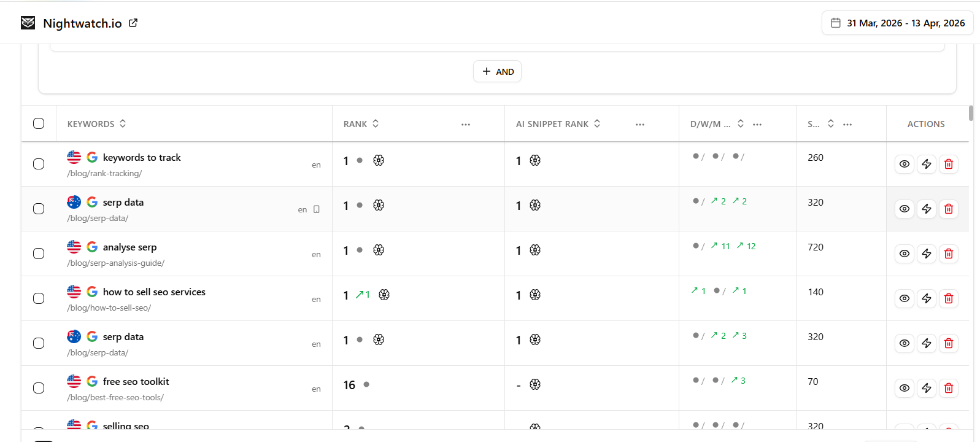Screen dimensions: 980x442
Task: Open date range 31 Mar - 13 Apr 2026
Action: [897, 23]
